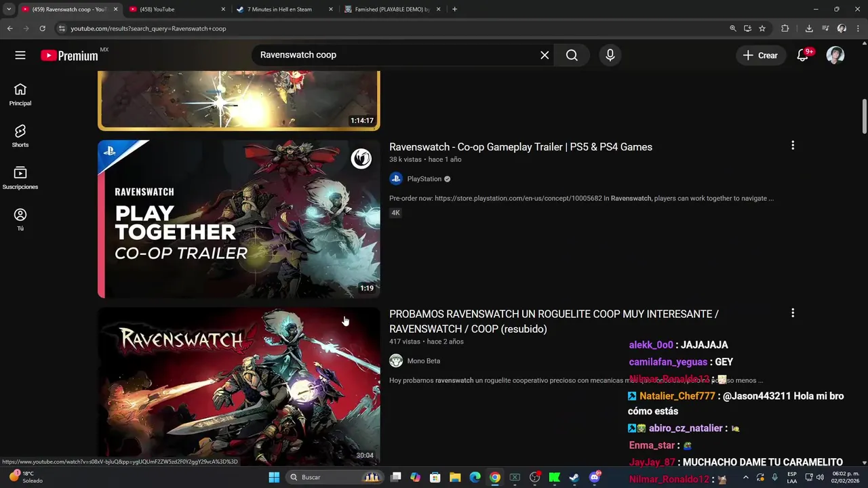Open the account avatar menu
Viewport: 868px width, 488px height.
click(x=835, y=56)
